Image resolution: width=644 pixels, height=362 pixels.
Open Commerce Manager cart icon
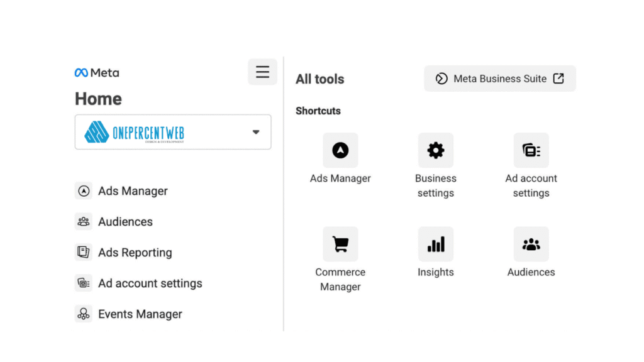click(x=340, y=244)
